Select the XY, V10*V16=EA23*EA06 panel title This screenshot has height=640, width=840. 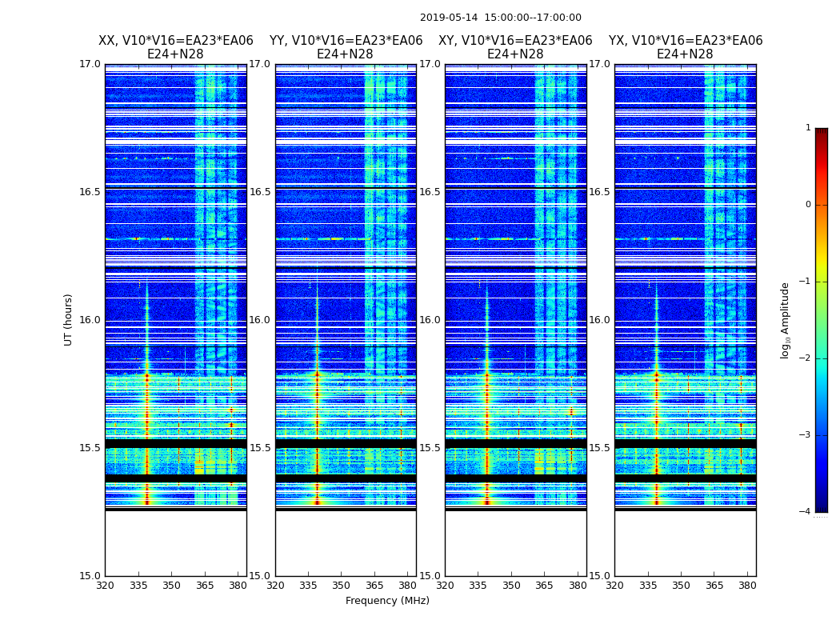pyautogui.click(x=515, y=41)
